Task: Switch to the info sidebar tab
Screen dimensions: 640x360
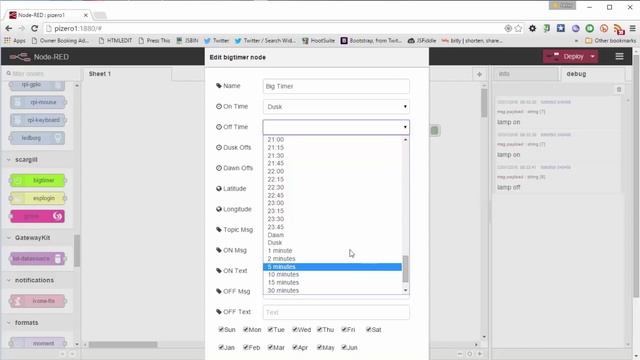Action: (526, 74)
